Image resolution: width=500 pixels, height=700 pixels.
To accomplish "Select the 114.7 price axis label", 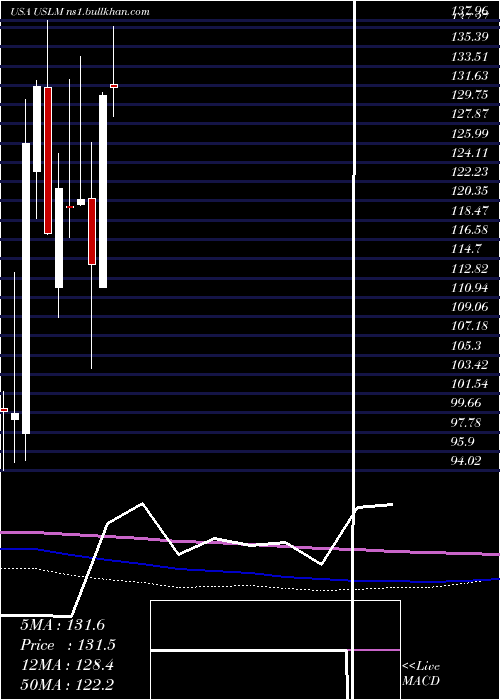I will click(x=466, y=249).
